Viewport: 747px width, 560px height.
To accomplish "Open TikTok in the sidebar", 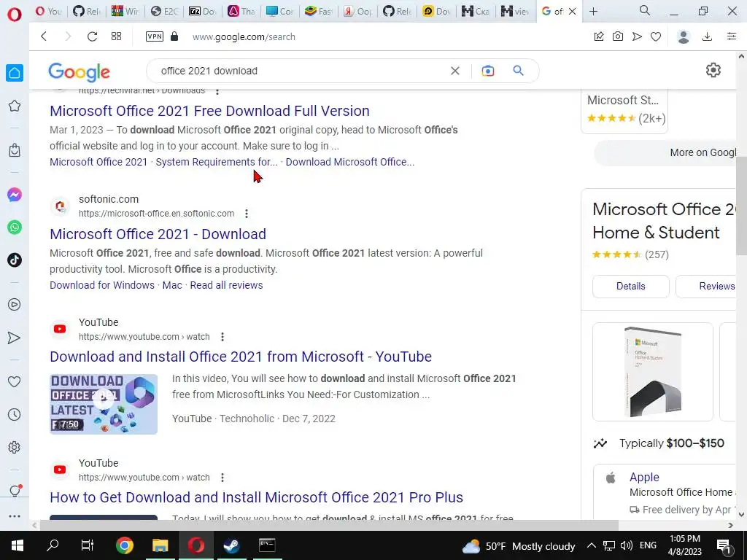I will pyautogui.click(x=15, y=260).
